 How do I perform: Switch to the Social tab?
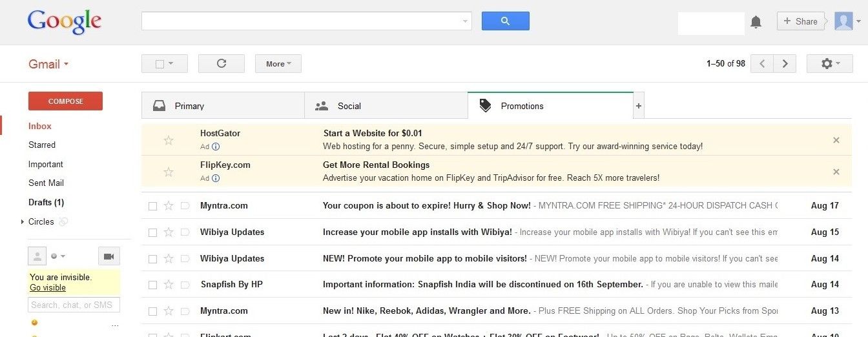[x=386, y=106]
